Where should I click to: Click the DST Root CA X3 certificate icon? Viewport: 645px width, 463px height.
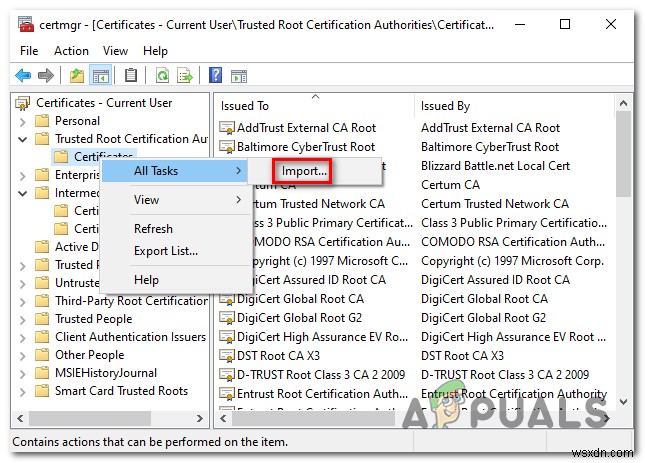(227, 356)
